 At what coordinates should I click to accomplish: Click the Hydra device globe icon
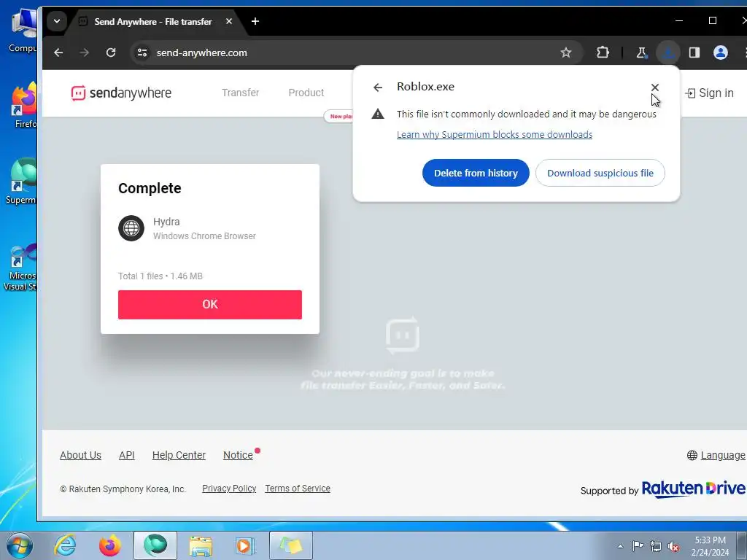tap(131, 228)
